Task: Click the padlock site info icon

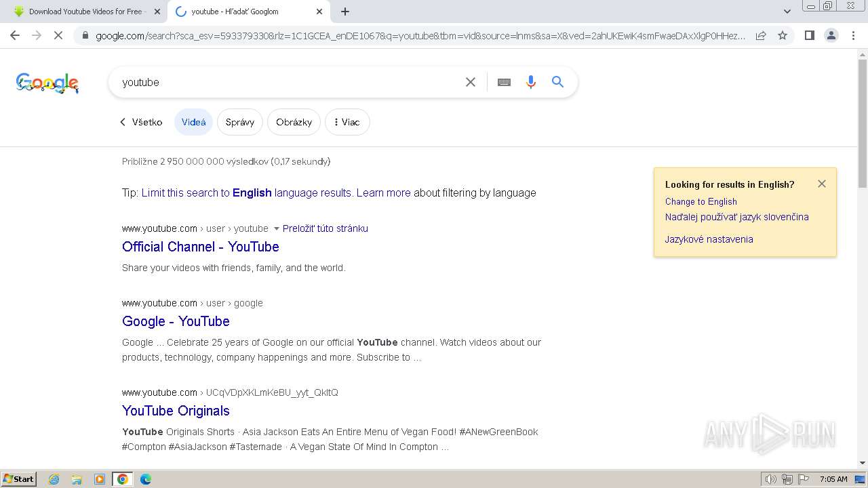Action: click(x=85, y=35)
